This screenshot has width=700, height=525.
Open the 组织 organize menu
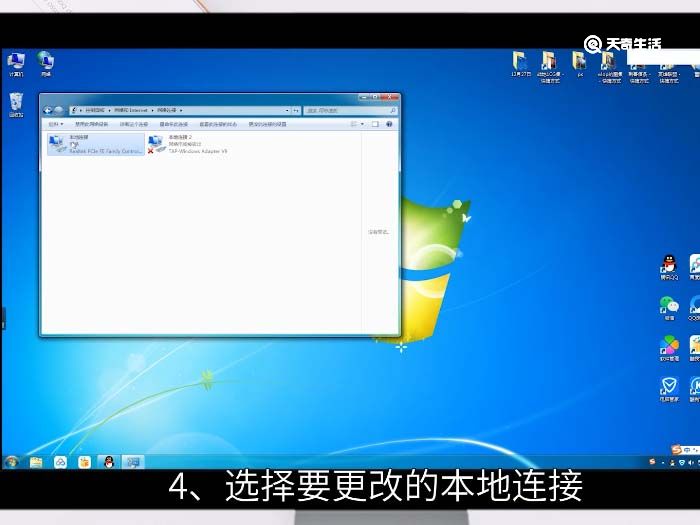coord(56,124)
